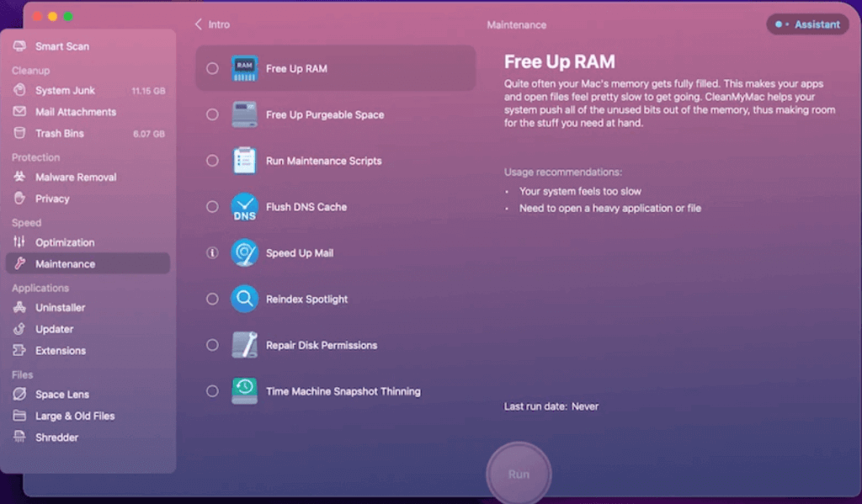Open the Assistant button
862x504 pixels.
[807, 24]
